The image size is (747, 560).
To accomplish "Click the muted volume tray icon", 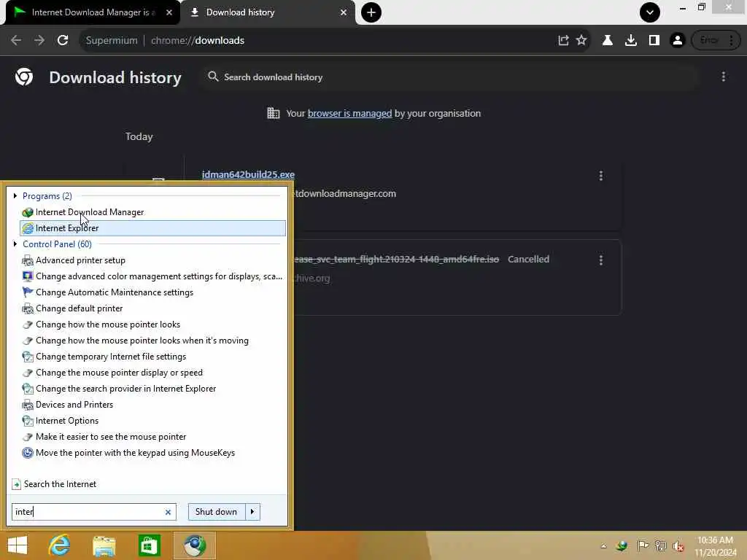I will tap(678, 545).
